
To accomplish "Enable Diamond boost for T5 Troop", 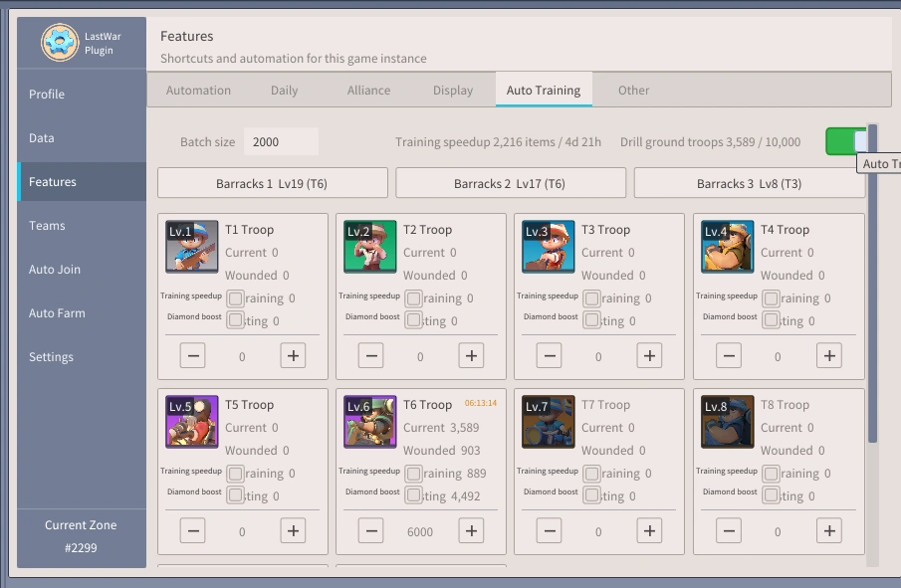I will click(x=235, y=495).
